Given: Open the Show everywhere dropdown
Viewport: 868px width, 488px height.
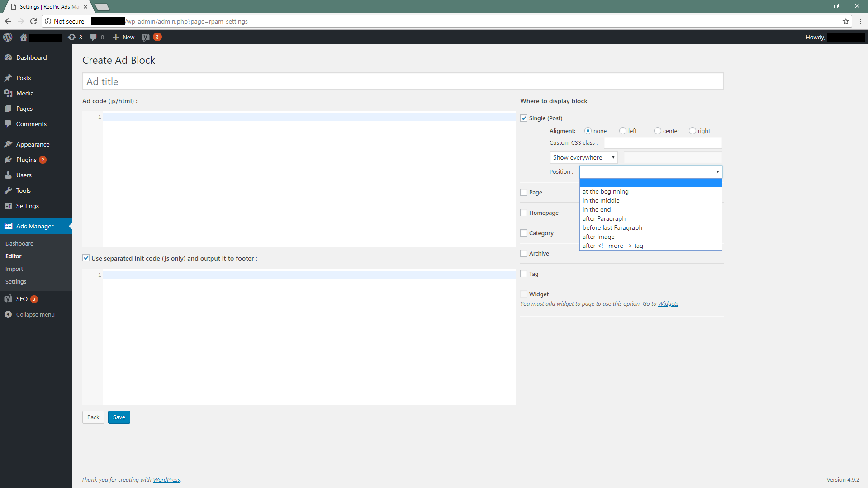Looking at the screenshot, I should (583, 157).
